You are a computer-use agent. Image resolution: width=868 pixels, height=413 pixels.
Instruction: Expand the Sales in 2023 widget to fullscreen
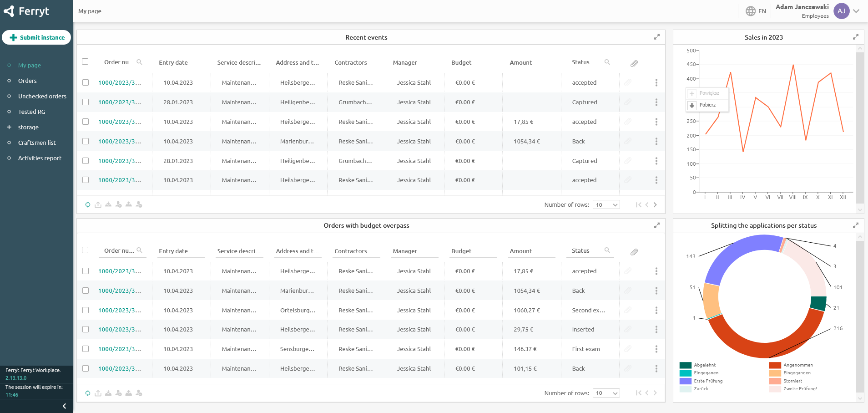pos(856,37)
